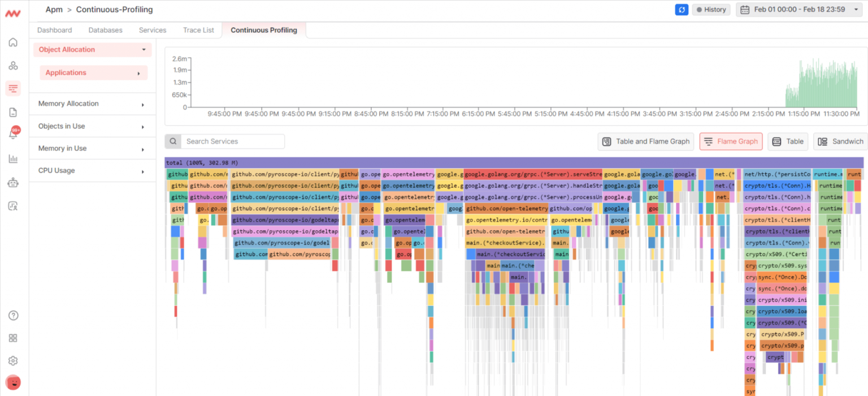Switch to Sandwich view

tap(840, 141)
